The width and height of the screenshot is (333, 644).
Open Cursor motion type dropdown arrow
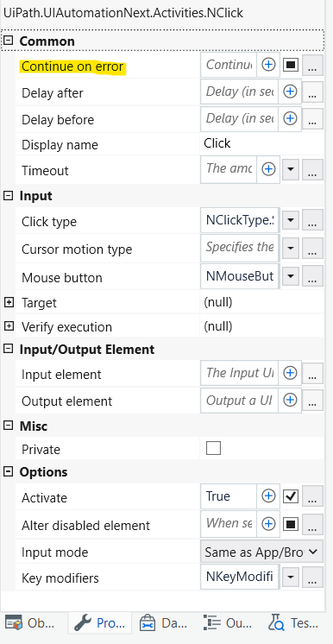point(291,249)
